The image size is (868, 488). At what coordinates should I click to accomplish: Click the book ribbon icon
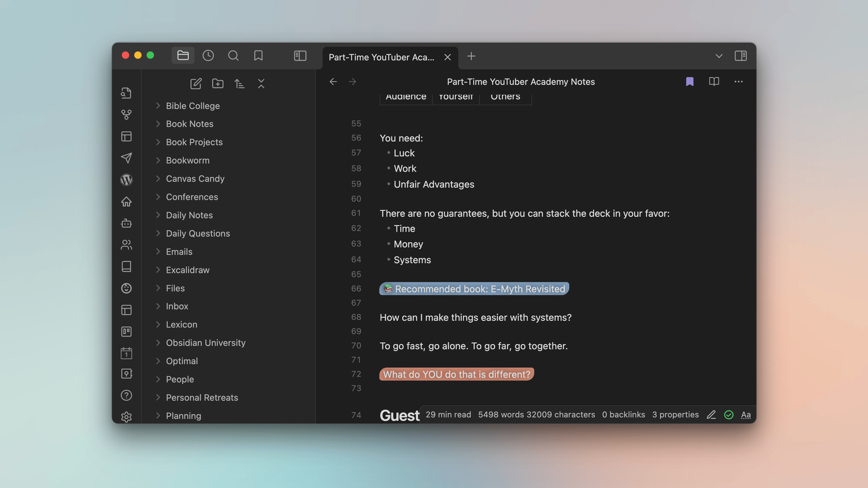pyautogui.click(x=126, y=266)
